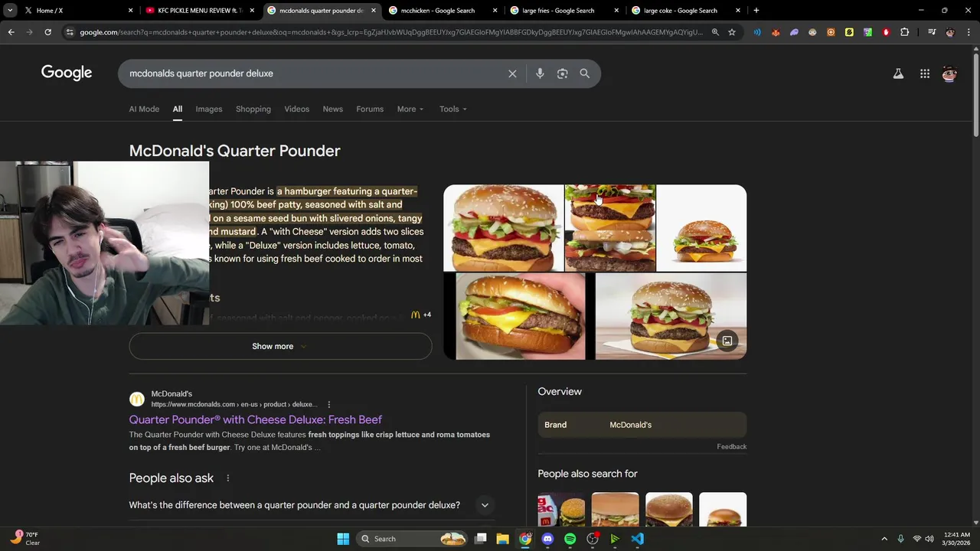This screenshot has height=551, width=980.
Task: Open Task View on the taskbar
Action: click(x=480, y=539)
